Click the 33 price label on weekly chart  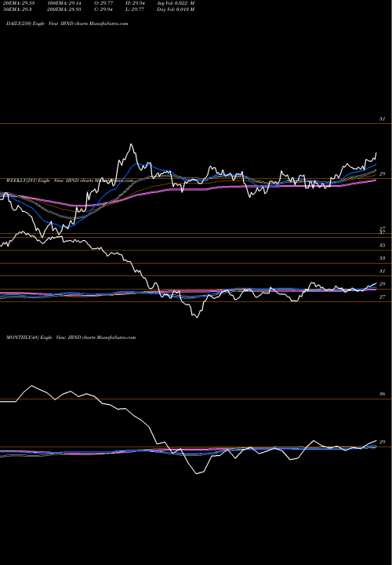(x=383, y=258)
